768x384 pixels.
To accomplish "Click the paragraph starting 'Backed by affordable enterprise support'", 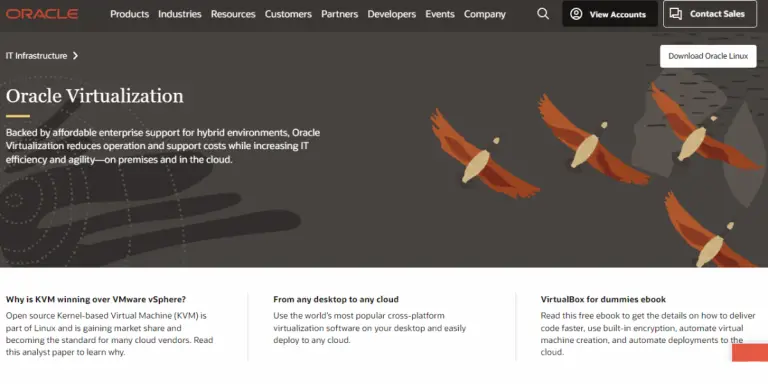I will (x=163, y=146).
